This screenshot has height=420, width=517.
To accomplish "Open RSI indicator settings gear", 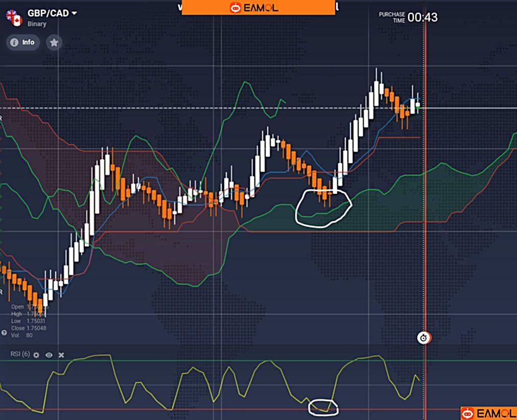I will click(36, 355).
